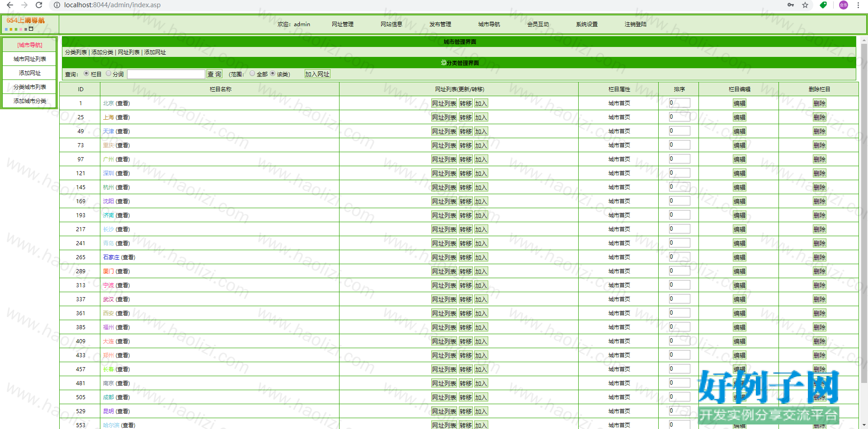Click 编辑 button for 西安 row

click(x=740, y=313)
